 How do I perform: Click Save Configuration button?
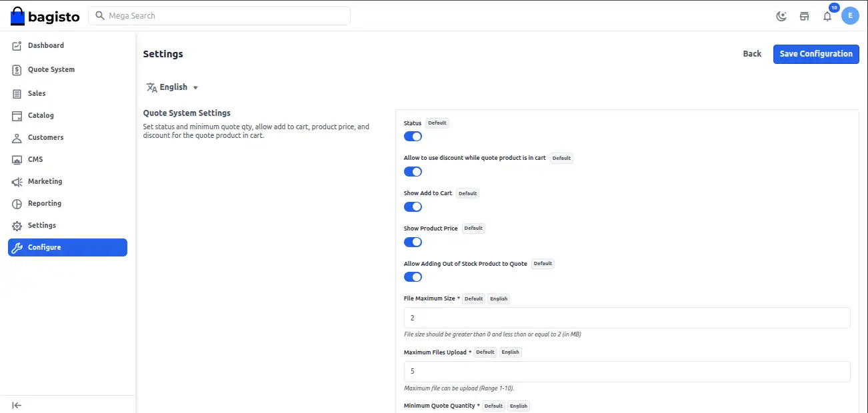pos(816,54)
